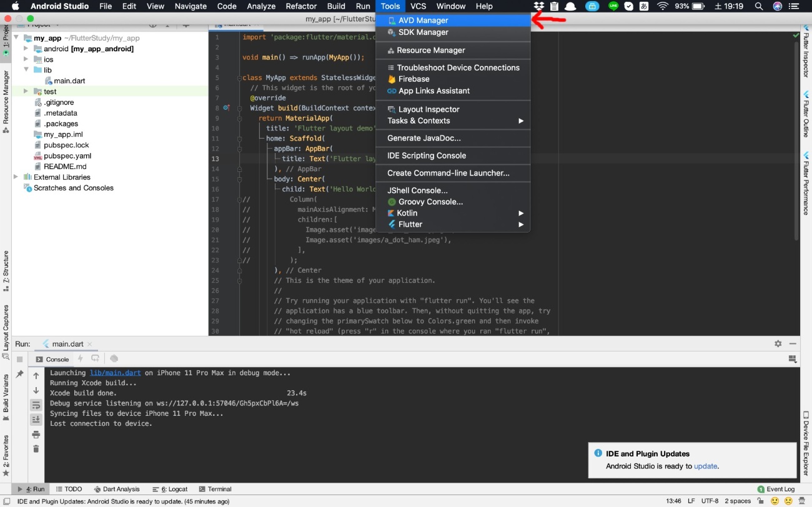Image resolution: width=812 pixels, height=507 pixels.
Task: Open Dart DevTools icon in Run toolbar
Action: click(x=114, y=358)
